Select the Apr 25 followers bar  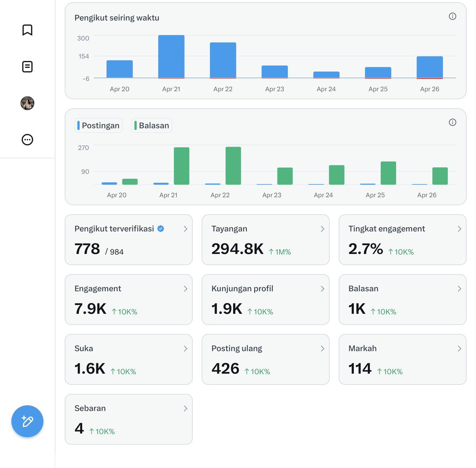point(378,73)
